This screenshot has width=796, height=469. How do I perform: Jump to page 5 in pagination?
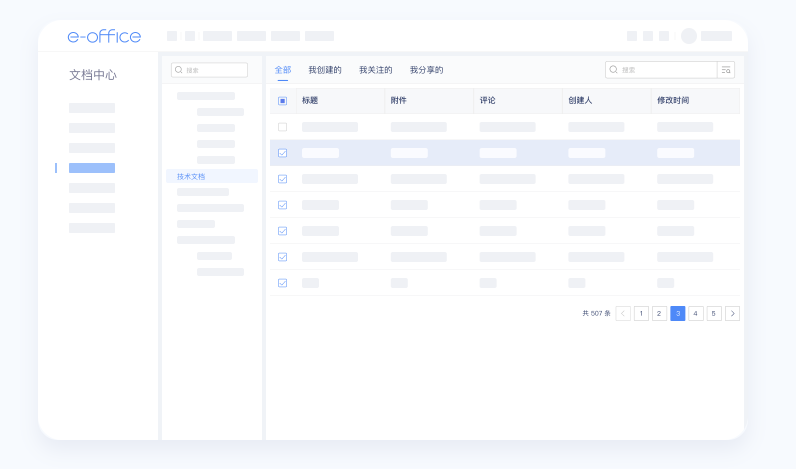point(714,313)
